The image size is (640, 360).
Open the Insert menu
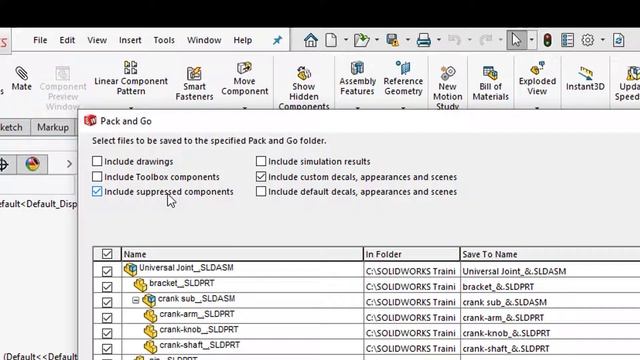click(x=130, y=40)
